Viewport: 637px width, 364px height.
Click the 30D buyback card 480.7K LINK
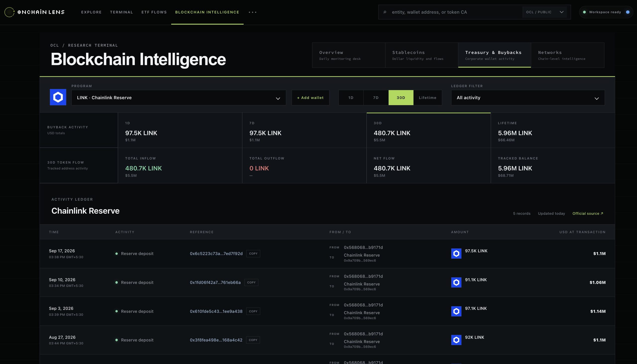click(x=428, y=130)
